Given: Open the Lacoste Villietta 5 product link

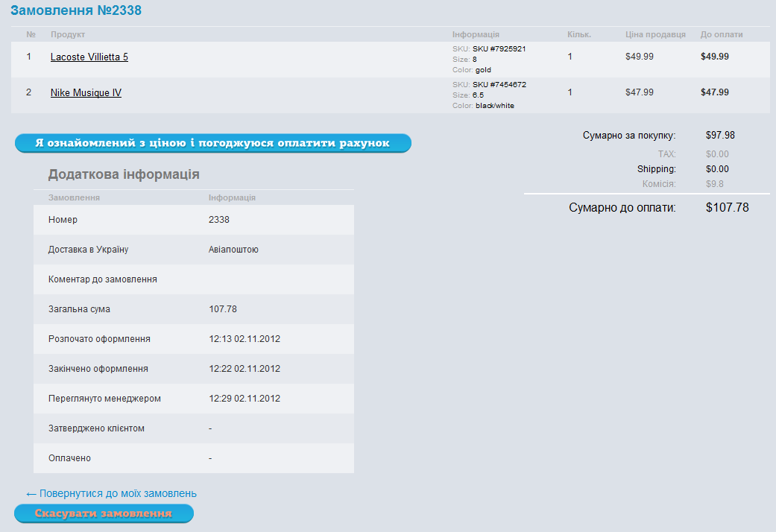Looking at the screenshot, I should (89, 57).
